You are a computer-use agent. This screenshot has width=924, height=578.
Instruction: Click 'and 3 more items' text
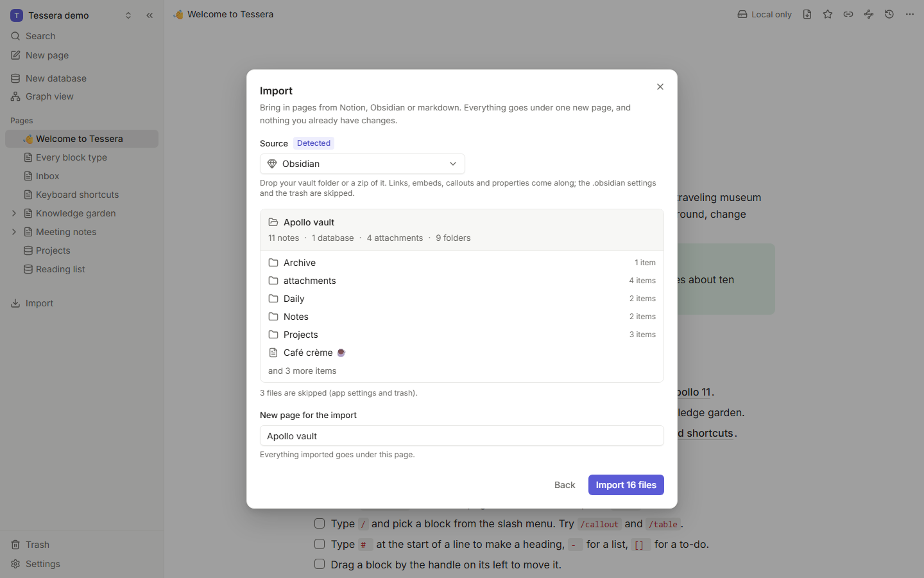pos(302,371)
